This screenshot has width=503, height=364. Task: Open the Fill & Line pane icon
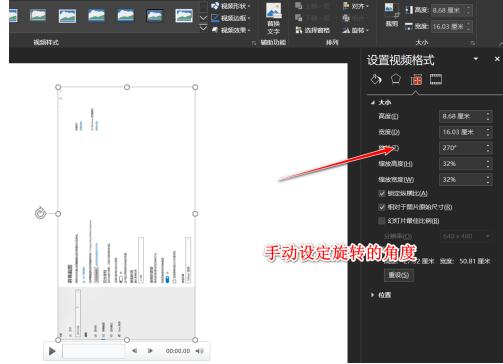pyautogui.click(x=376, y=80)
